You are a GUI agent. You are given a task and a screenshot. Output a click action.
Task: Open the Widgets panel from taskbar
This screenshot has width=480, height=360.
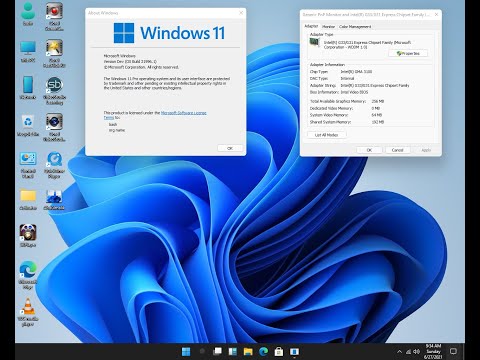point(233,351)
